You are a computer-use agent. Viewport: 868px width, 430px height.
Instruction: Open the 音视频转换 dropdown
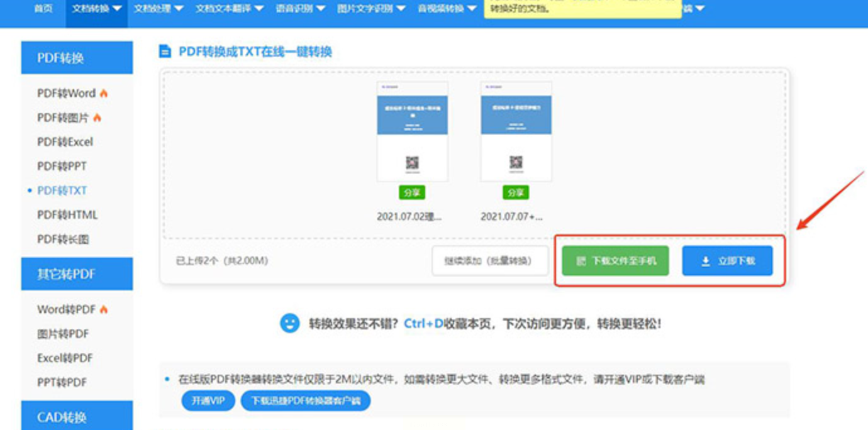447,9
